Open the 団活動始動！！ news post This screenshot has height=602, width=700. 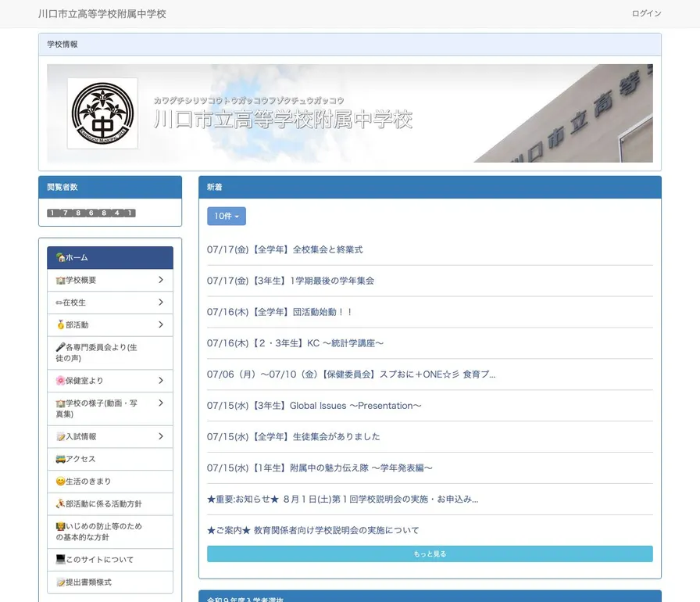pyautogui.click(x=280, y=312)
